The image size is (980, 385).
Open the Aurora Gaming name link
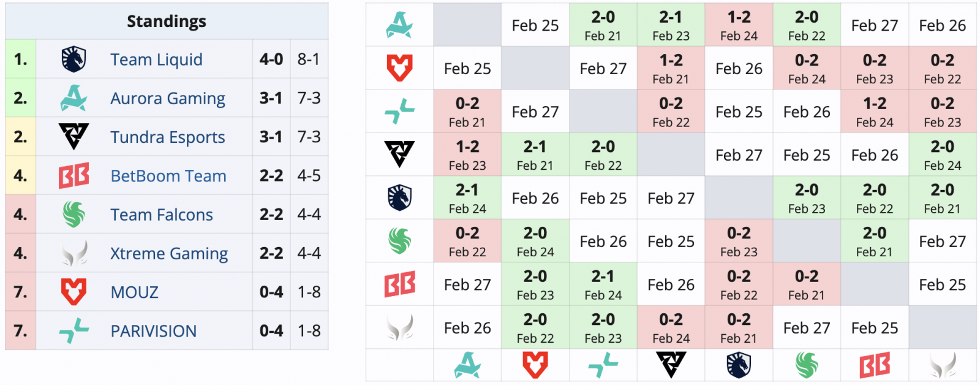point(168,98)
